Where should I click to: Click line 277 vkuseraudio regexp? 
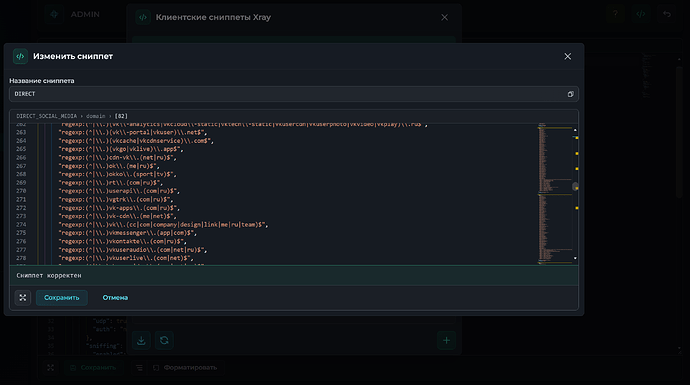(133, 249)
